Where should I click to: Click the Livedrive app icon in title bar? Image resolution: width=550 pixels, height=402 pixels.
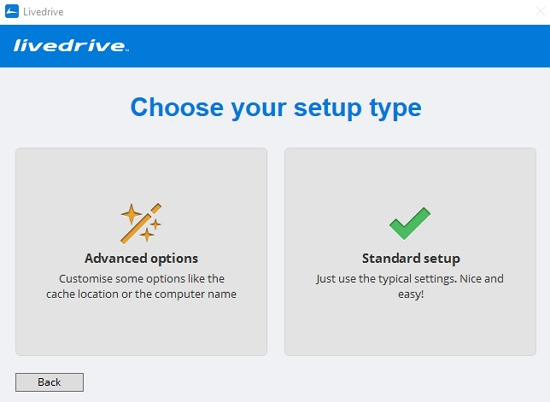[12, 11]
